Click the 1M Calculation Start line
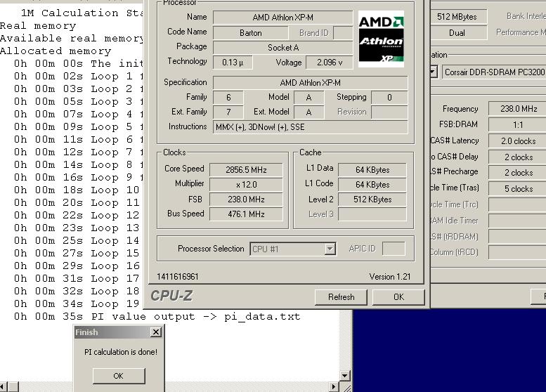 82,13
